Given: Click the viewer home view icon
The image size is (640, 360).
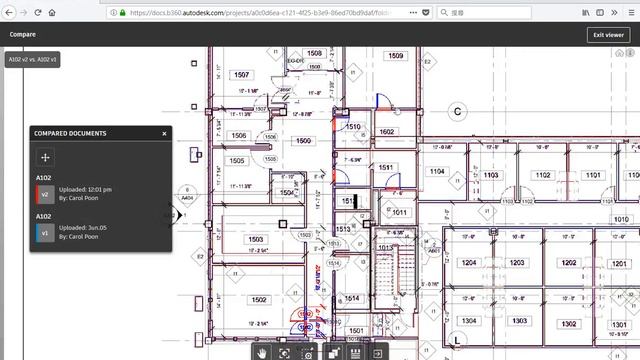Looking at the screenshot, I should [x=620, y=53].
